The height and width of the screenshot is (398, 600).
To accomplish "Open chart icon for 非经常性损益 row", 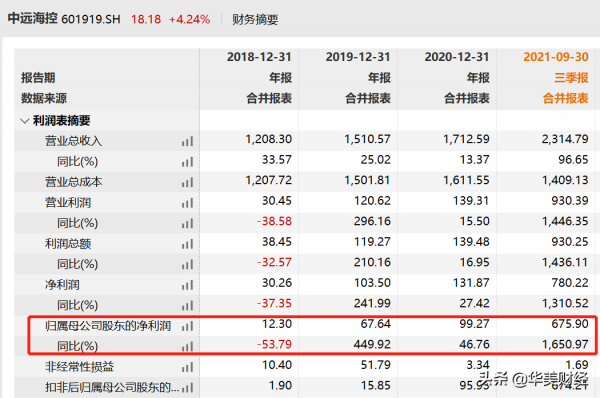I will click(x=187, y=367).
